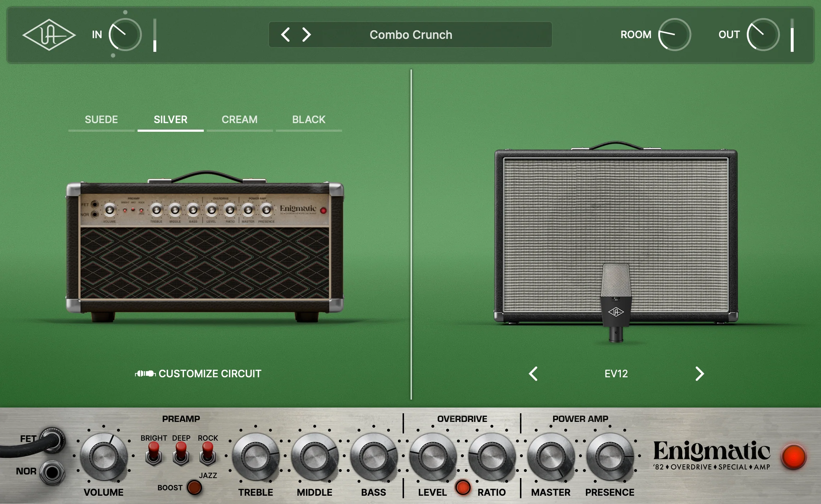
Task: Click the Enigmatic amp head image
Action: coord(205,246)
